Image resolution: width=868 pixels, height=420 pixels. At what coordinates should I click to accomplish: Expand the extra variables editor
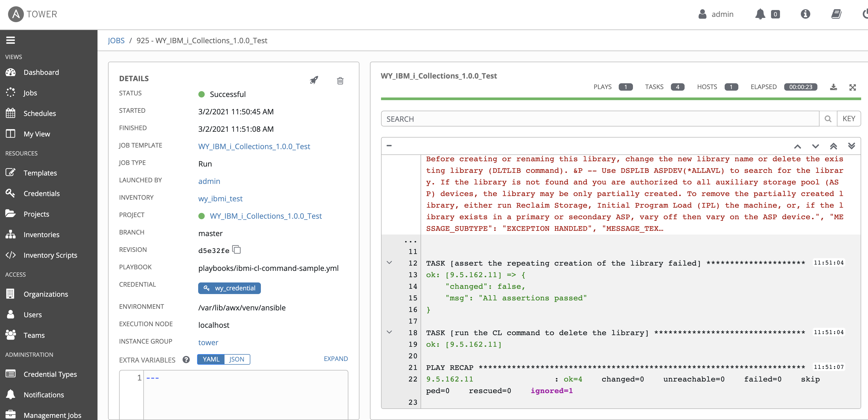tap(336, 358)
